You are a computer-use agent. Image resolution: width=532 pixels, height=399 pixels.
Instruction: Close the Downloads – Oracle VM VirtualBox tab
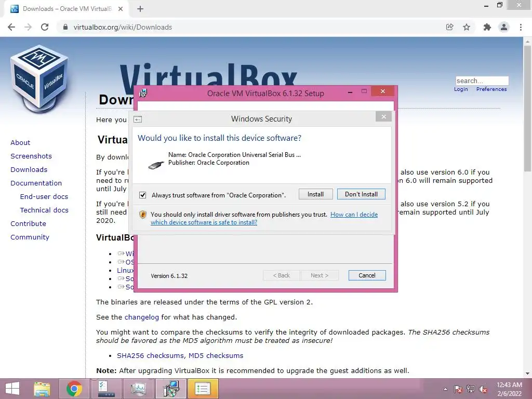121,9
